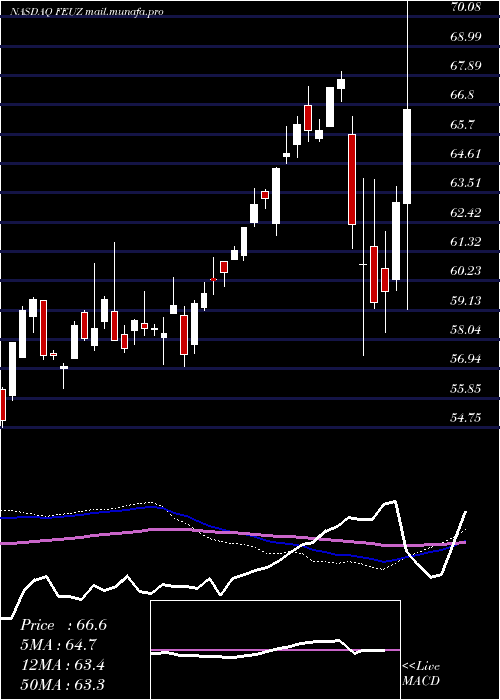Click the 63.51 price axis label
This screenshot has height=700, width=500.
pyautogui.click(x=466, y=183)
